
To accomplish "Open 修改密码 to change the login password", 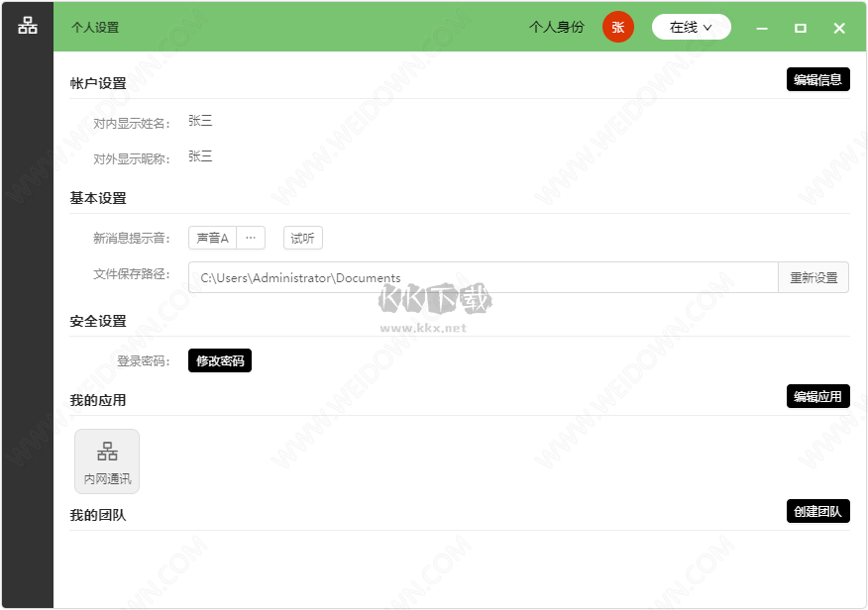I will (220, 360).
